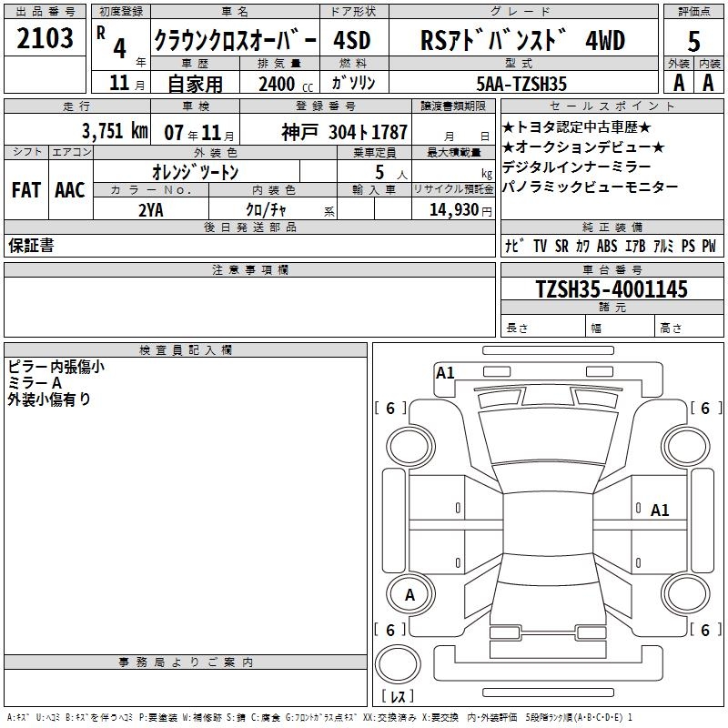Viewport: 728px width, 728px height.
Task: Click wheel circle marked A in diagram
Action: [x=410, y=594]
